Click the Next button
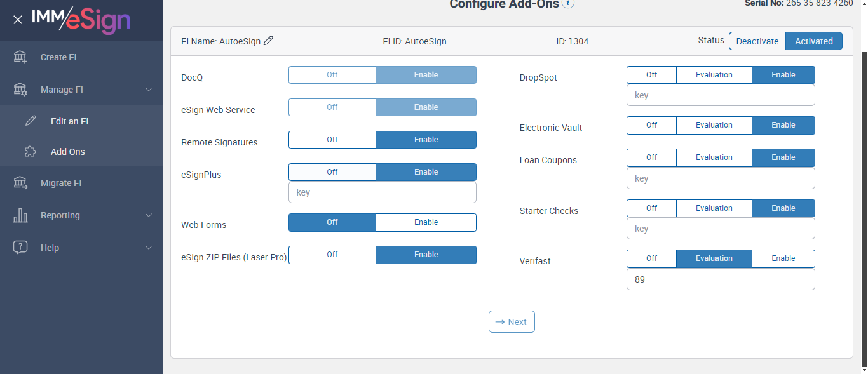The image size is (868, 374). click(512, 322)
